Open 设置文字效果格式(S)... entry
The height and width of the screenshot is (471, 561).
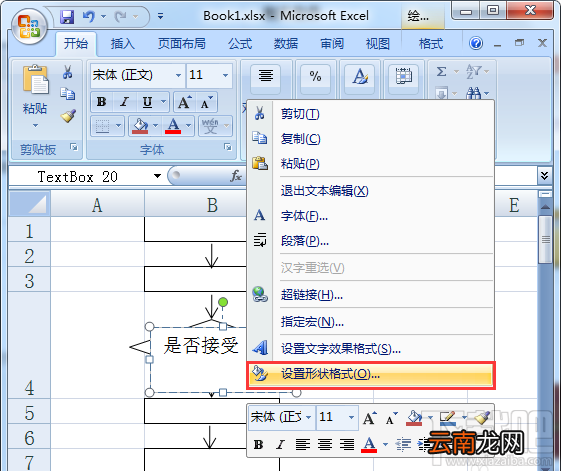pyautogui.click(x=370, y=348)
